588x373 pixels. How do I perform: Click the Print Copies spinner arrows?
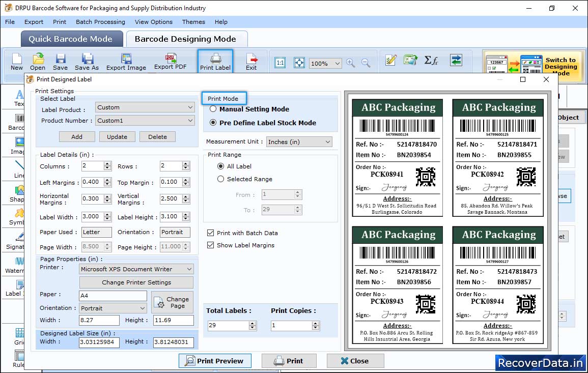pyautogui.click(x=316, y=325)
